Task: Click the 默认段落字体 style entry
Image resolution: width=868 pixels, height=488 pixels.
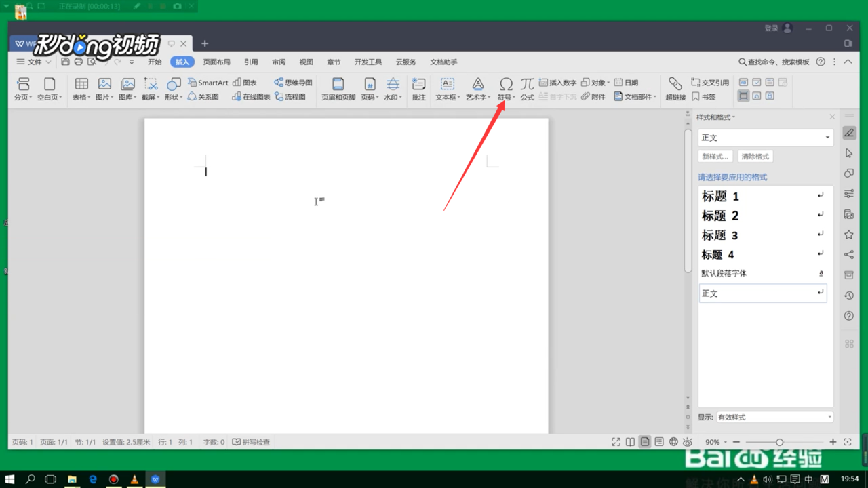Action: pos(762,274)
